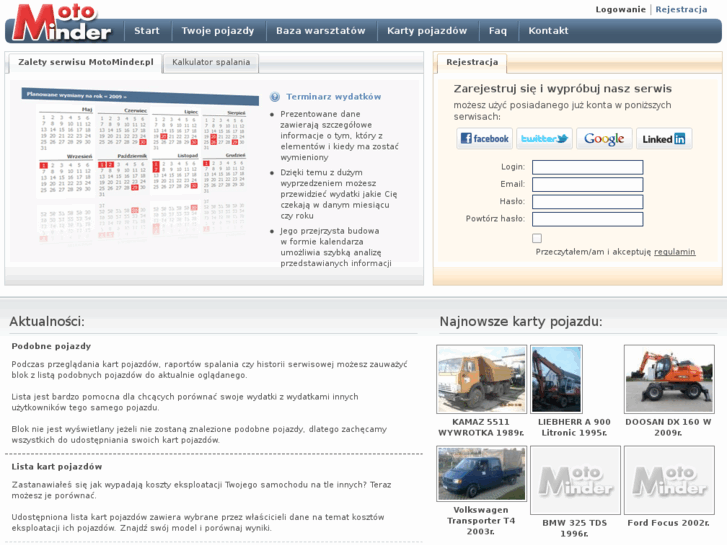Open the BMW 325 TDS placeholder image
The image size is (727, 545).
(x=575, y=480)
